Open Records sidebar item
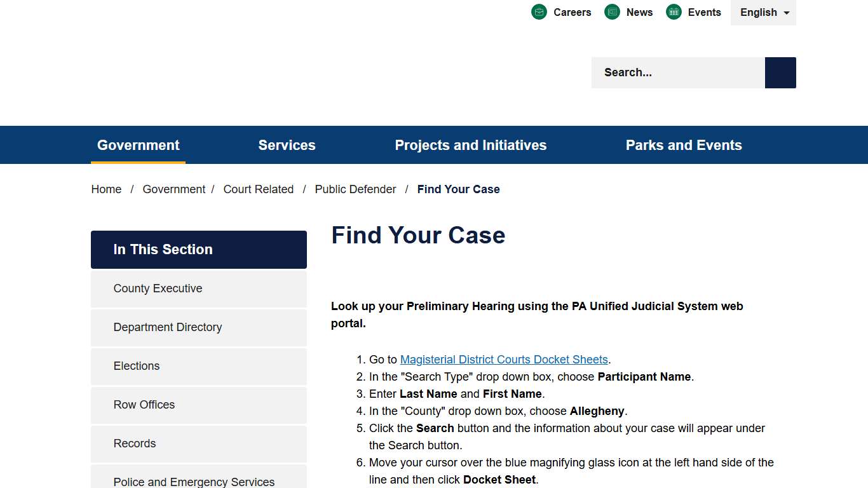868x488 pixels. click(134, 444)
